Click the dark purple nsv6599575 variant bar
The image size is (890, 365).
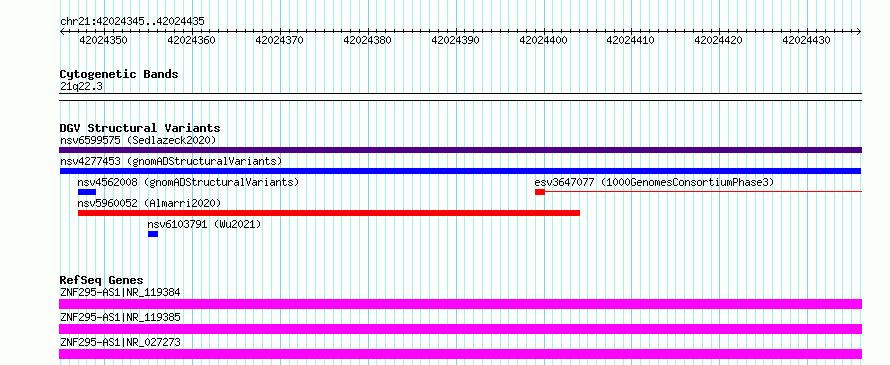click(460, 150)
